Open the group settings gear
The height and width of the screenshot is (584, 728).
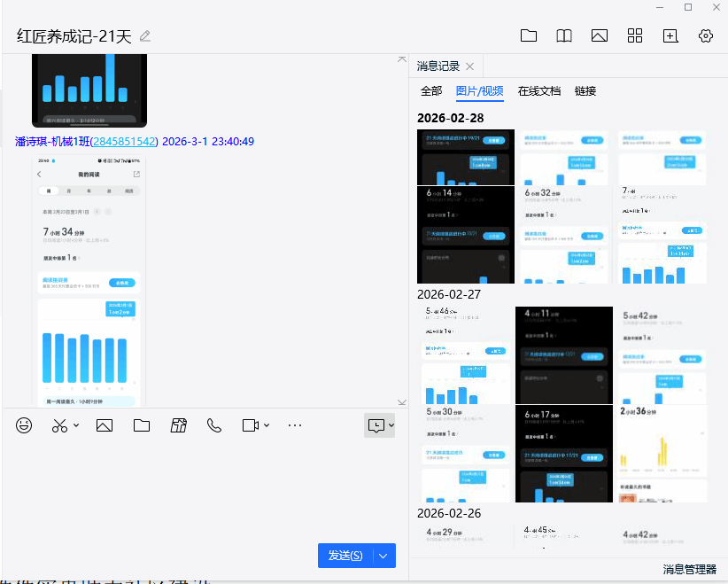coord(705,35)
